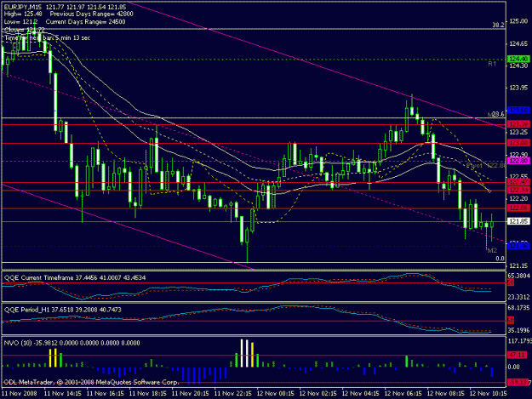Click the 117.1793 NVO scale value
The height and width of the screenshot is (399, 532).
[x=519, y=340]
